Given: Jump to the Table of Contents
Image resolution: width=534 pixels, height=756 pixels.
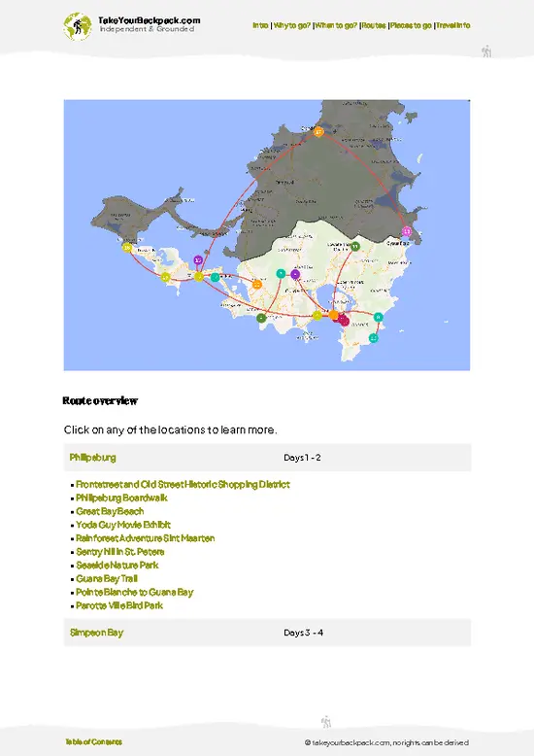Looking at the screenshot, I should [93, 742].
